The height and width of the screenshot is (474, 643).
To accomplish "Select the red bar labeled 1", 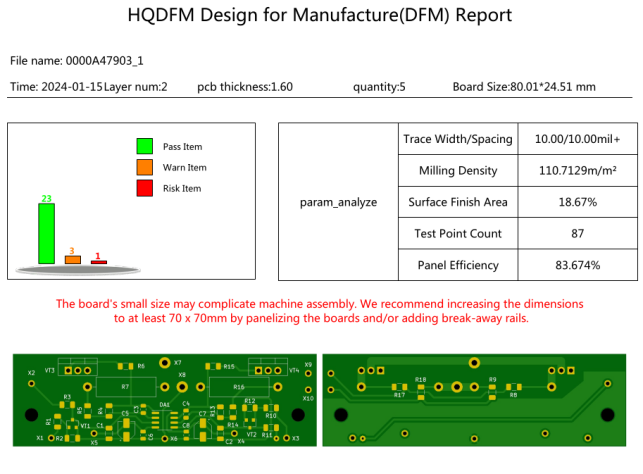I will 98,262.
